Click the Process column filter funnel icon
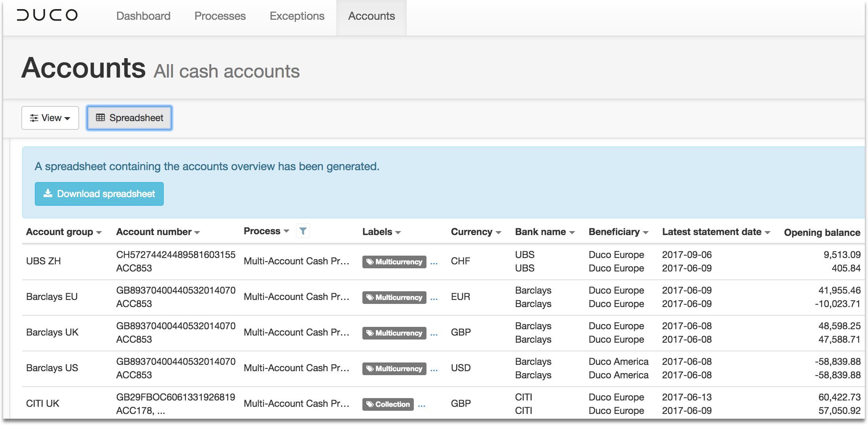 (303, 231)
